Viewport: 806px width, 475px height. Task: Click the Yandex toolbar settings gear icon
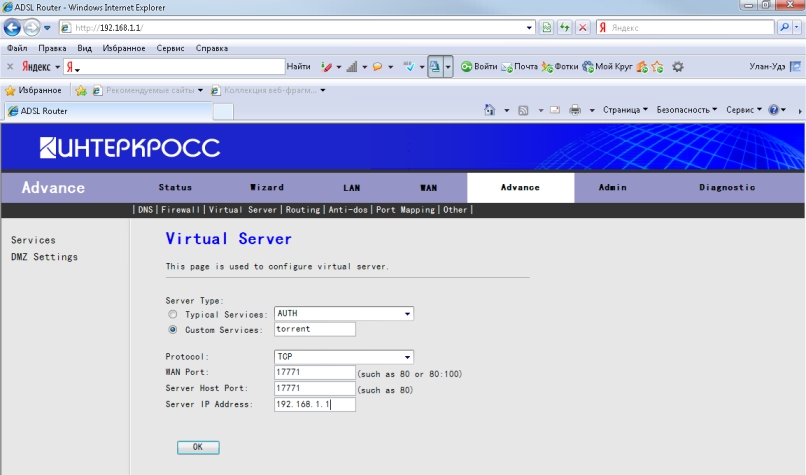(x=678, y=67)
